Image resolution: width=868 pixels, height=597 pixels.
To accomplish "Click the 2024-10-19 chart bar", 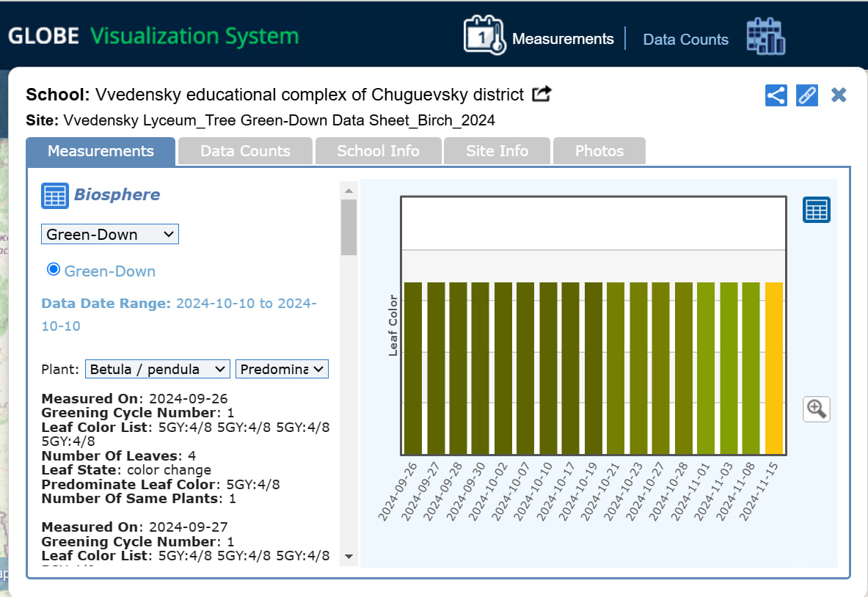I will point(594,368).
